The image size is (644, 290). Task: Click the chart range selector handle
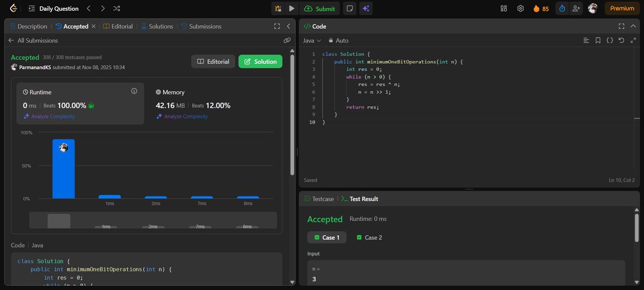(58, 221)
